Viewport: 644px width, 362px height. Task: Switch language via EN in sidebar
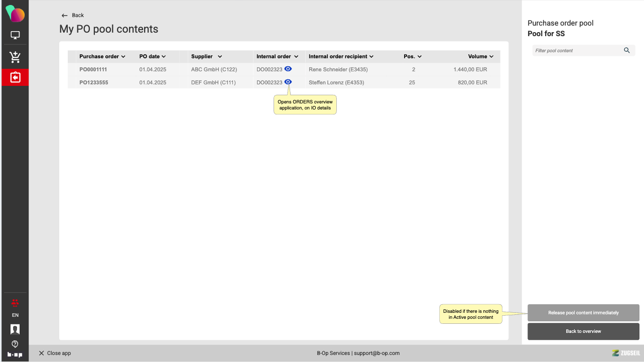[x=15, y=315]
